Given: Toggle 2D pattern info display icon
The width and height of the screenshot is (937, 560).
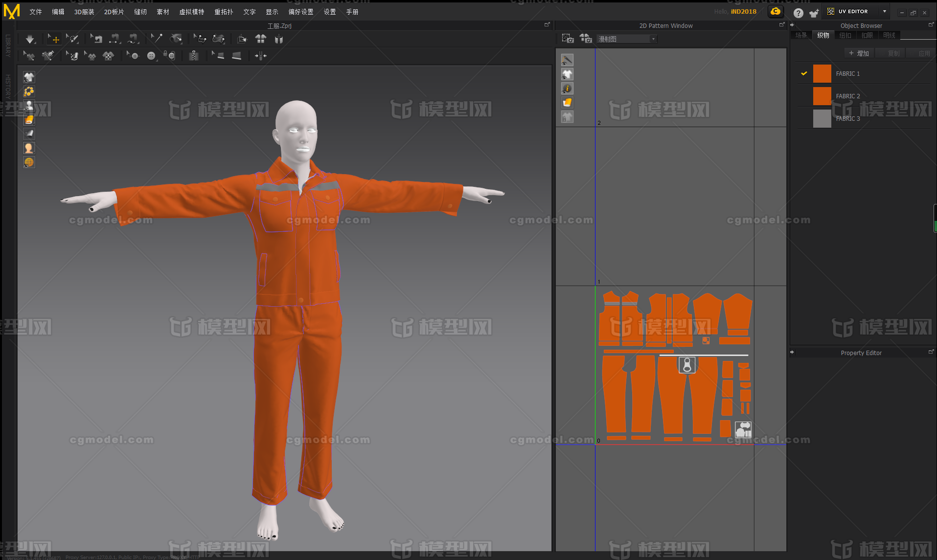Looking at the screenshot, I should coord(567,88).
